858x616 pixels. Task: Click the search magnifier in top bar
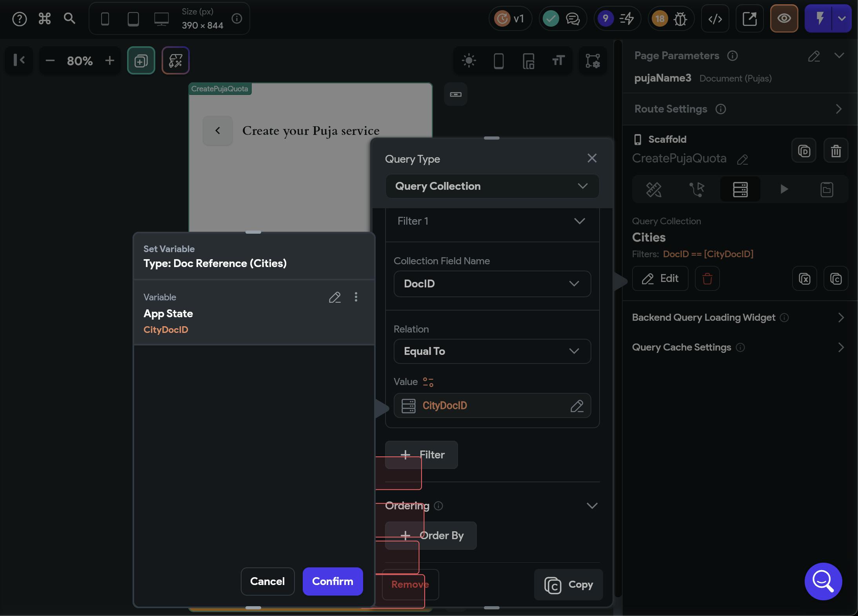(x=69, y=18)
